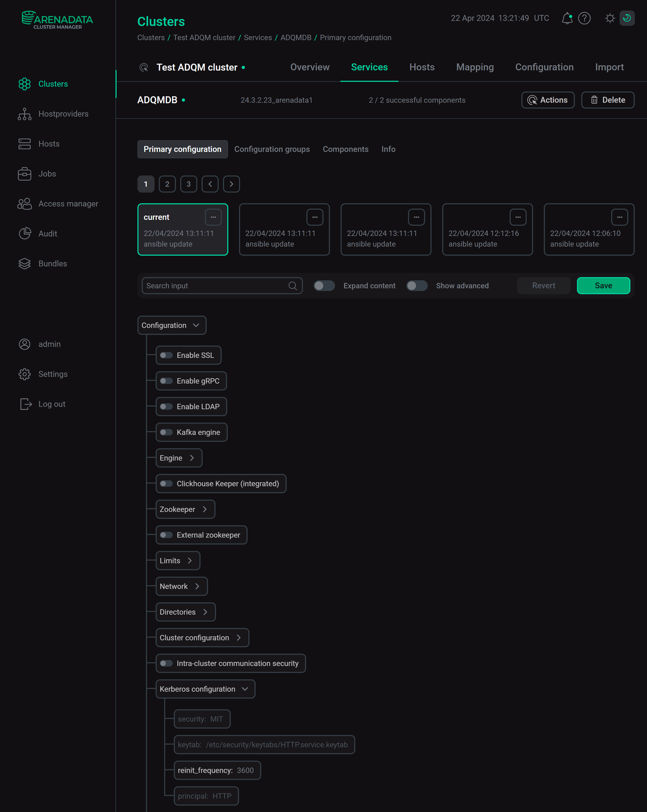Switch to the Overview tab
The width and height of the screenshot is (647, 812).
(310, 67)
